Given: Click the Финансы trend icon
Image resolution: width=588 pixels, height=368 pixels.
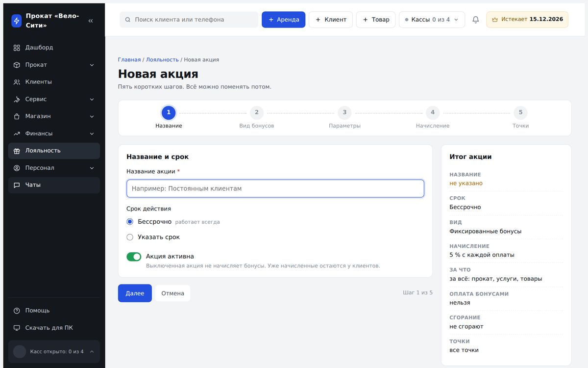Looking at the screenshot, I should pyautogui.click(x=17, y=133).
